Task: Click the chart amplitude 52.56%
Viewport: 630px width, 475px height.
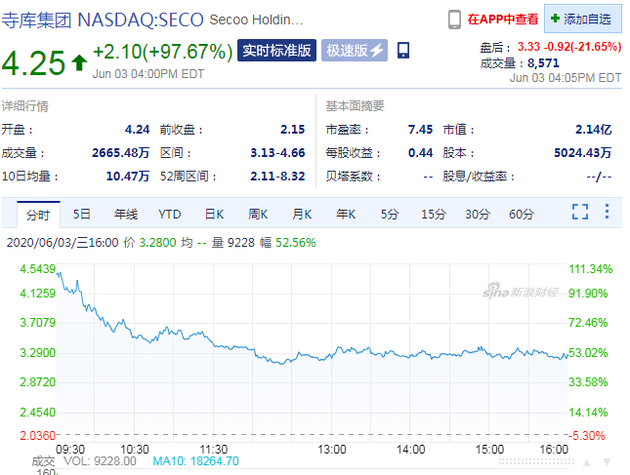Action: point(296,243)
